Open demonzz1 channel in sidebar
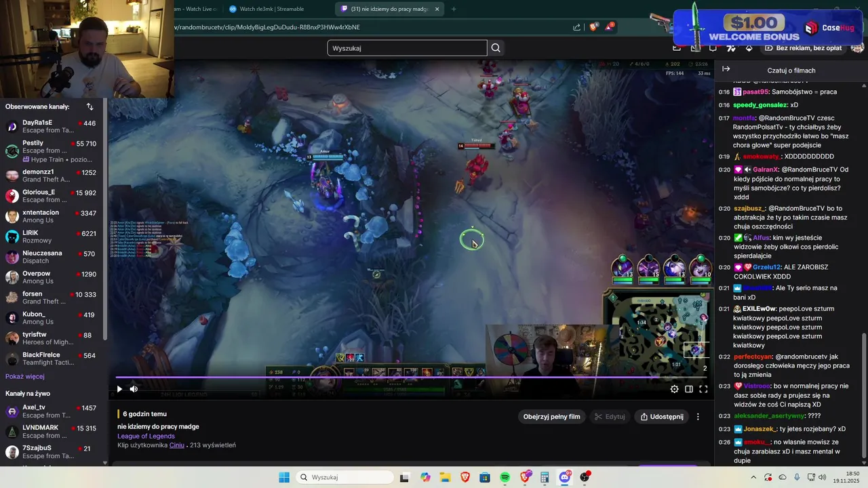Screen dimensions: 868x488 tap(52, 176)
